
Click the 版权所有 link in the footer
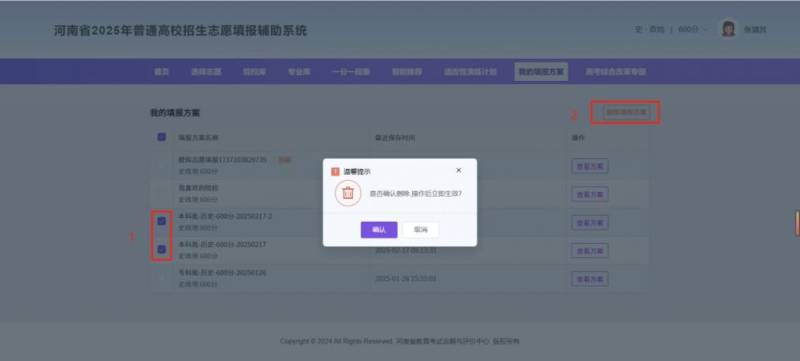click(x=506, y=341)
